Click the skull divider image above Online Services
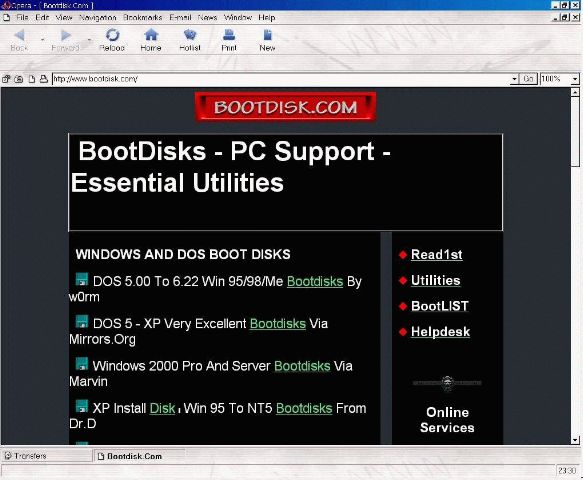Viewport: 583px width, 480px height. point(447,383)
